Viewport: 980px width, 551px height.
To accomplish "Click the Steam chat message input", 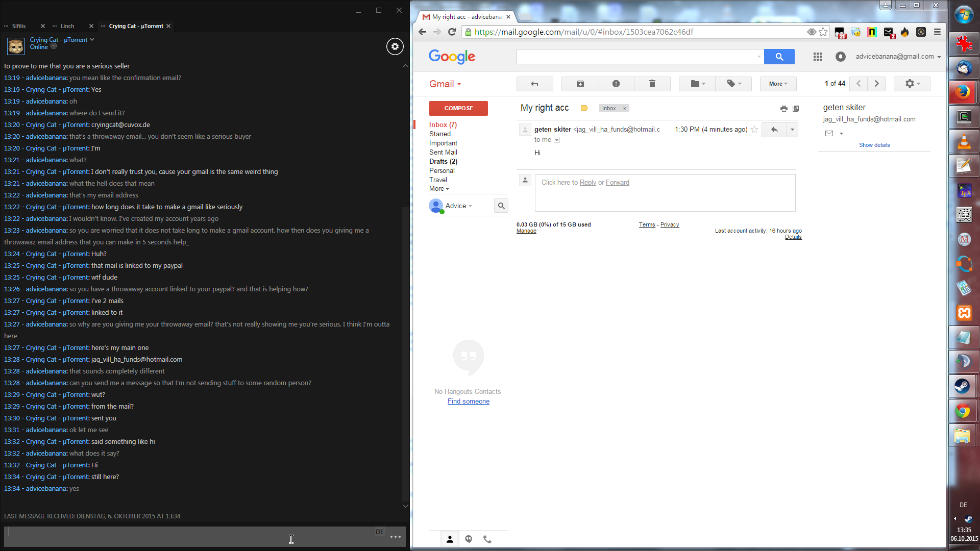I will (189, 537).
